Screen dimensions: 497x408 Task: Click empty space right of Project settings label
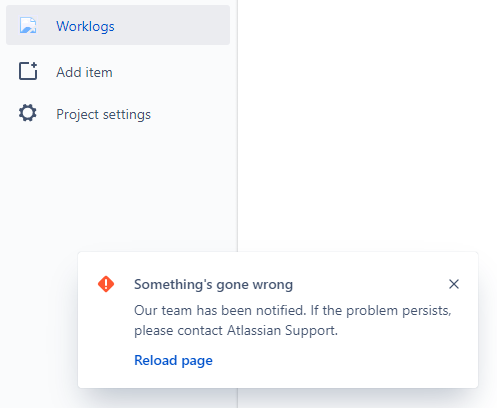191,114
